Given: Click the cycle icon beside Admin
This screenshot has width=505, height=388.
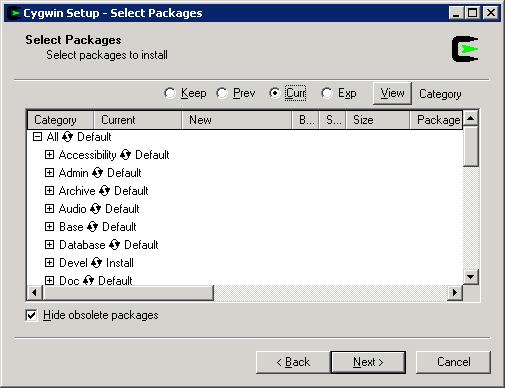Looking at the screenshot, I should pyautogui.click(x=97, y=173).
